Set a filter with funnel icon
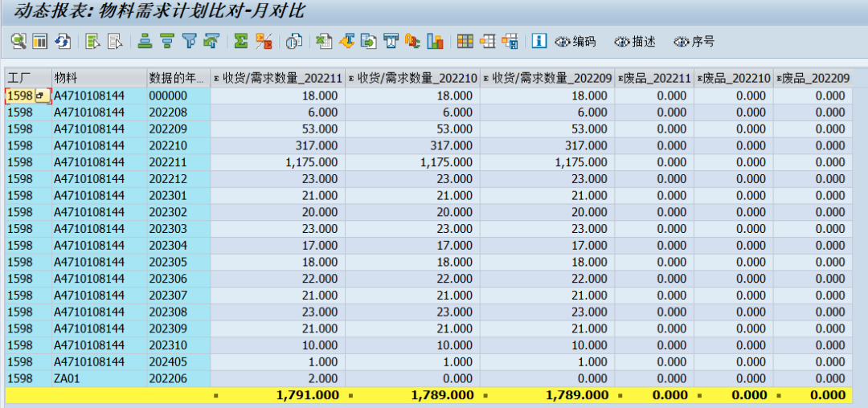This screenshot has height=408, width=868. [190, 41]
